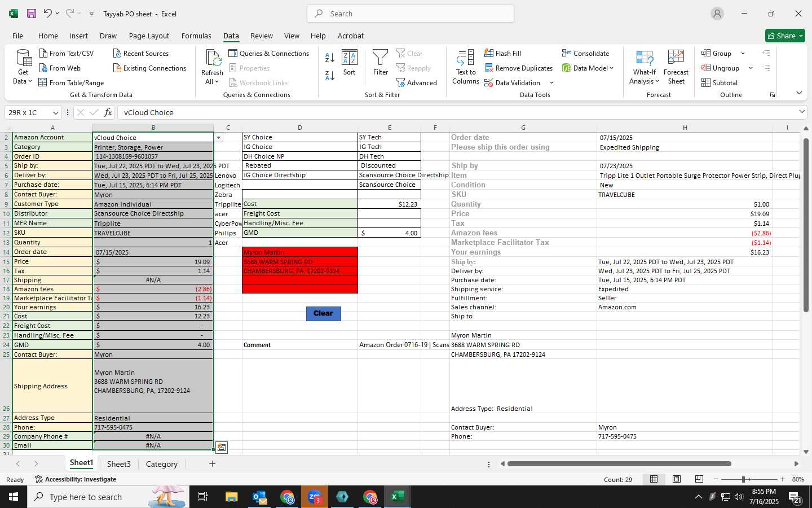Zoom out with minus button

716,479
